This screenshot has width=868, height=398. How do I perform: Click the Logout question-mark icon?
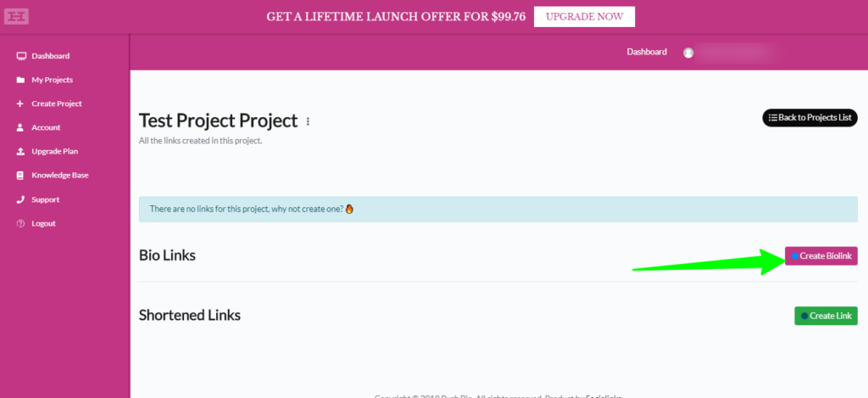click(20, 223)
